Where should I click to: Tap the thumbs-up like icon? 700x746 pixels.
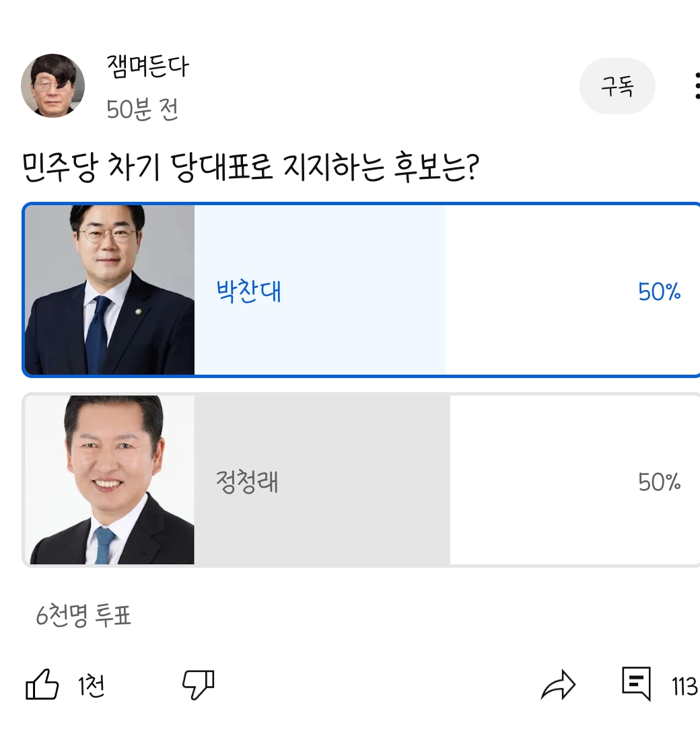(42, 685)
